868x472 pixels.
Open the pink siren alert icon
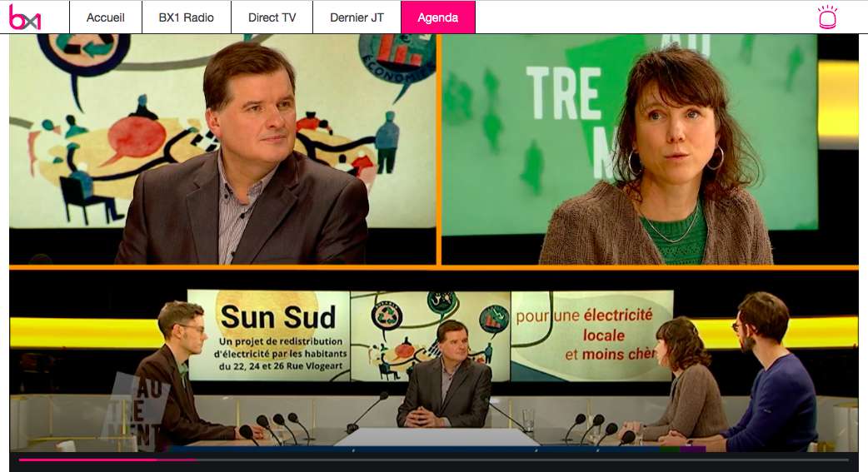click(x=827, y=17)
